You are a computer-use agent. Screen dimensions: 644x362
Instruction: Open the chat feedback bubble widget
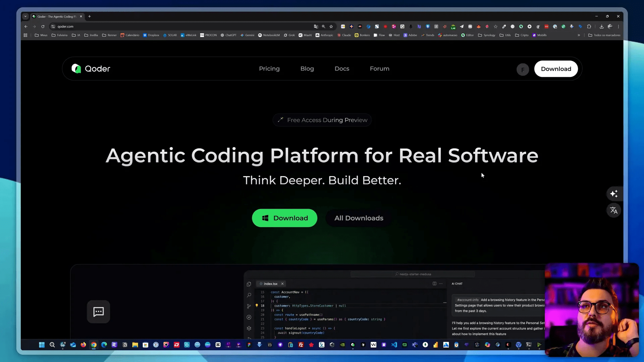coord(98,312)
